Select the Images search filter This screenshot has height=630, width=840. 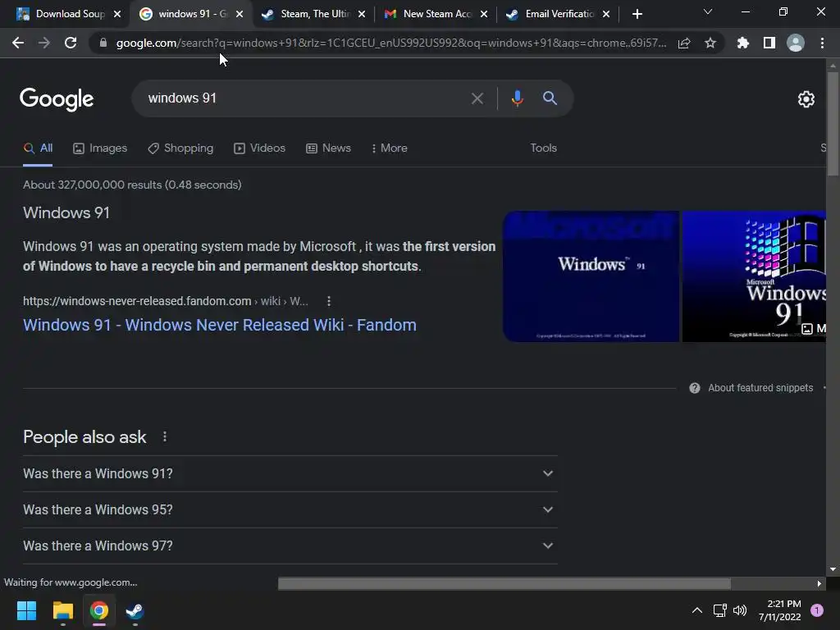pyautogui.click(x=100, y=148)
